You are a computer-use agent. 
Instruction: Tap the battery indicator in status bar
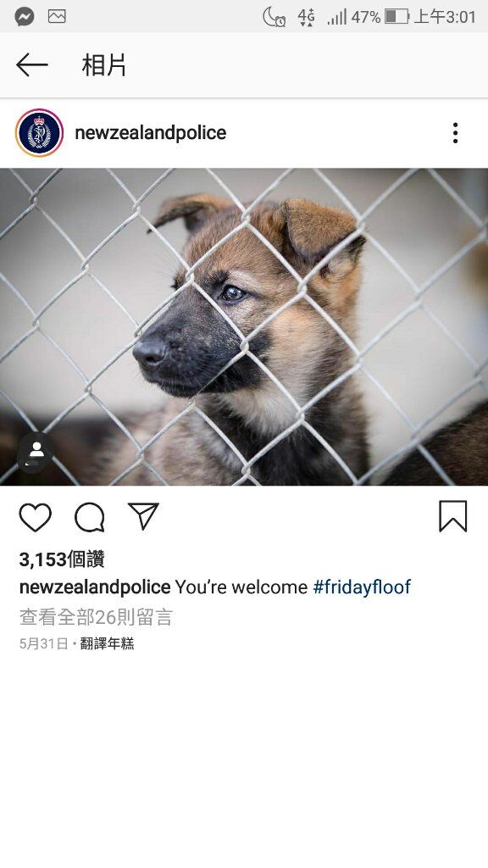coord(396,17)
